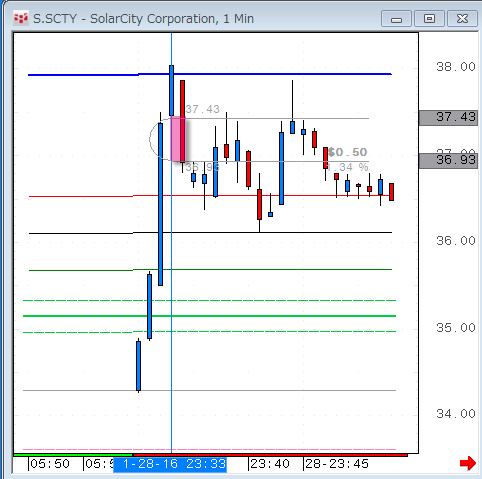Click the 38.00 price axis label

(456, 67)
